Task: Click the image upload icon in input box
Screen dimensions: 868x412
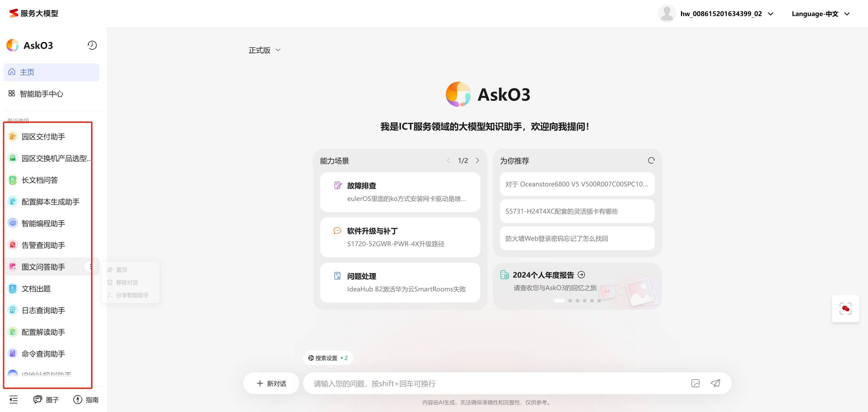Action: click(x=695, y=383)
